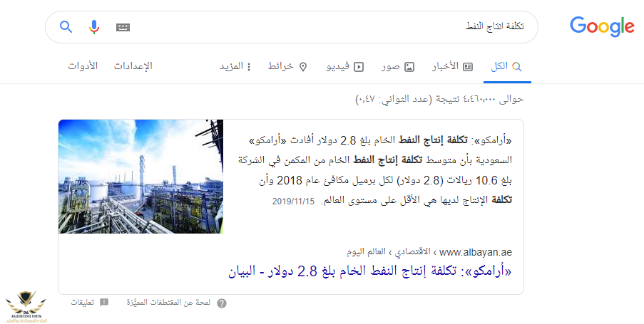Click the Google logo
Viewport: 644px width, 324px height.
(602, 27)
